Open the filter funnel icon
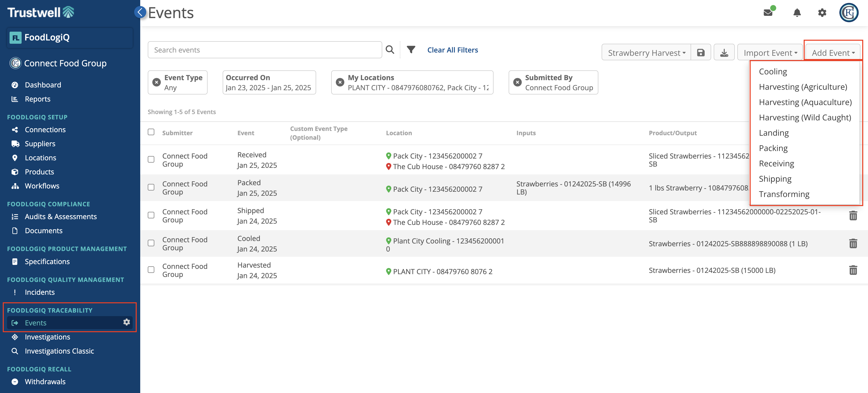This screenshot has width=868, height=393. tap(411, 50)
